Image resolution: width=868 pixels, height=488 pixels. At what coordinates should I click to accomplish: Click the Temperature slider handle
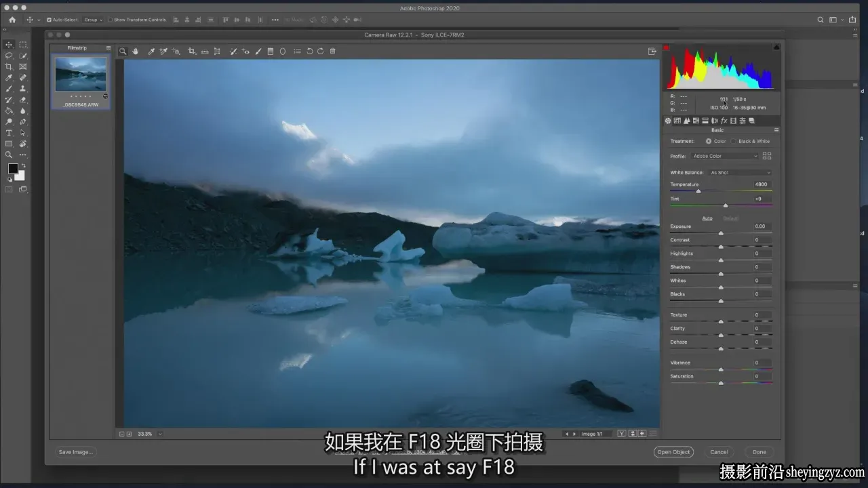coord(698,191)
